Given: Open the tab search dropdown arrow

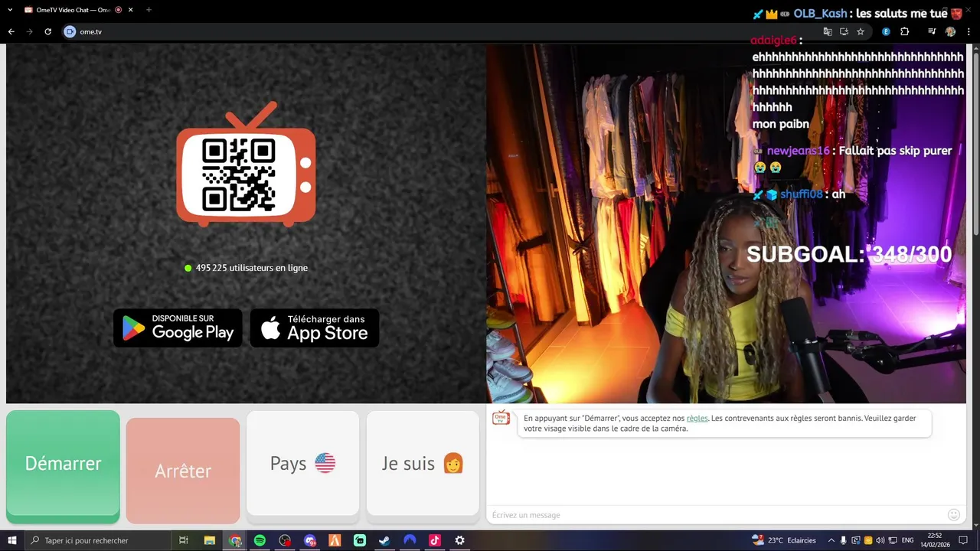Looking at the screenshot, I should tap(10, 10).
